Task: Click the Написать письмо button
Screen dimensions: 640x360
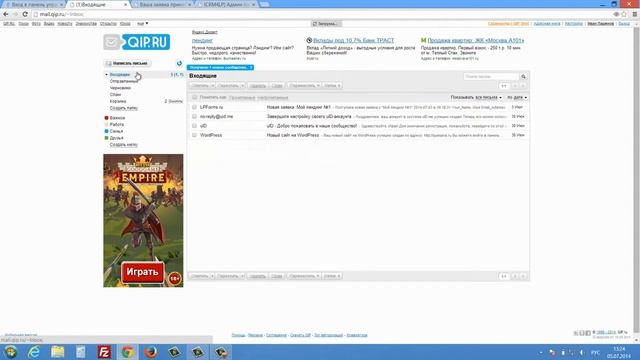Action: point(127,63)
